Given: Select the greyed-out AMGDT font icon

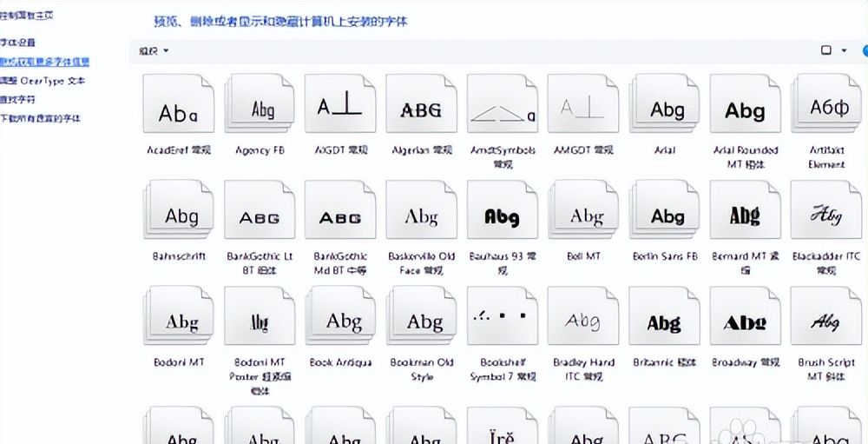Looking at the screenshot, I should tap(583, 103).
